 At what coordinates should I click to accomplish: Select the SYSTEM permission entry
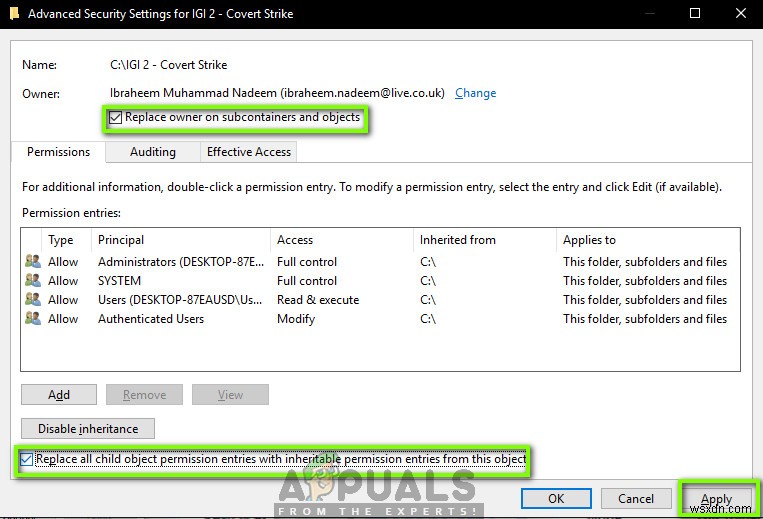(380, 281)
